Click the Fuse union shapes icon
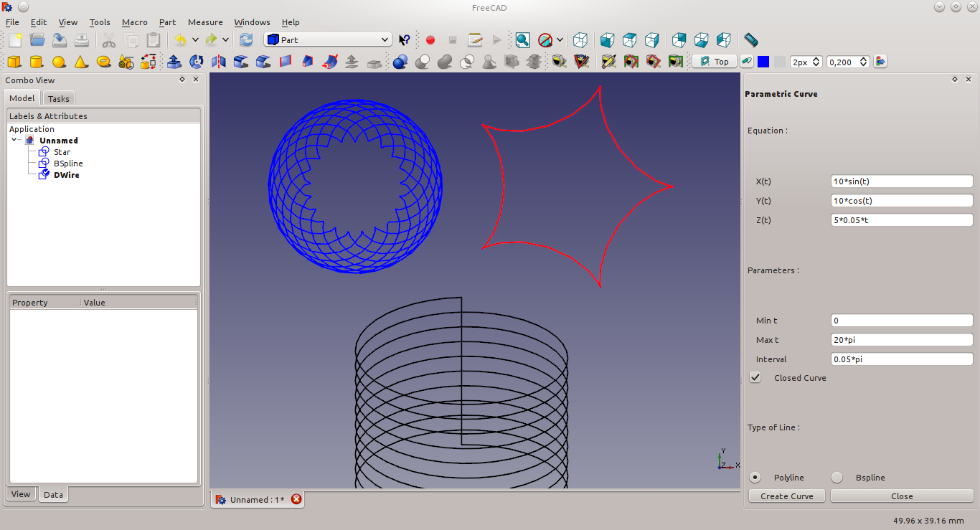Image resolution: width=980 pixels, height=530 pixels. (445, 62)
